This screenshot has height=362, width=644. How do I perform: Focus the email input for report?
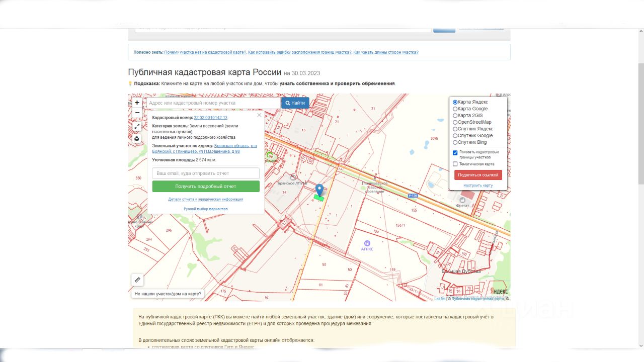pyautogui.click(x=206, y=173)
